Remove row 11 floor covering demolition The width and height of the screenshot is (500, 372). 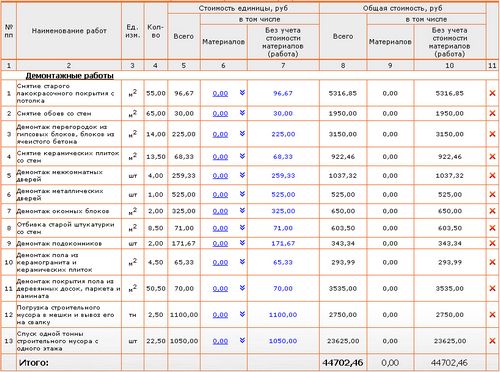[x=492, y=288]
